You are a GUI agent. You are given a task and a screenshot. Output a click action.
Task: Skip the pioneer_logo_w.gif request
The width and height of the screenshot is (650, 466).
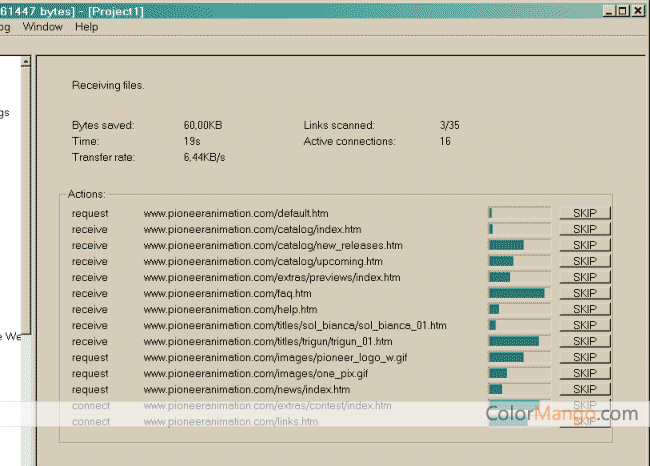point(584,357)
